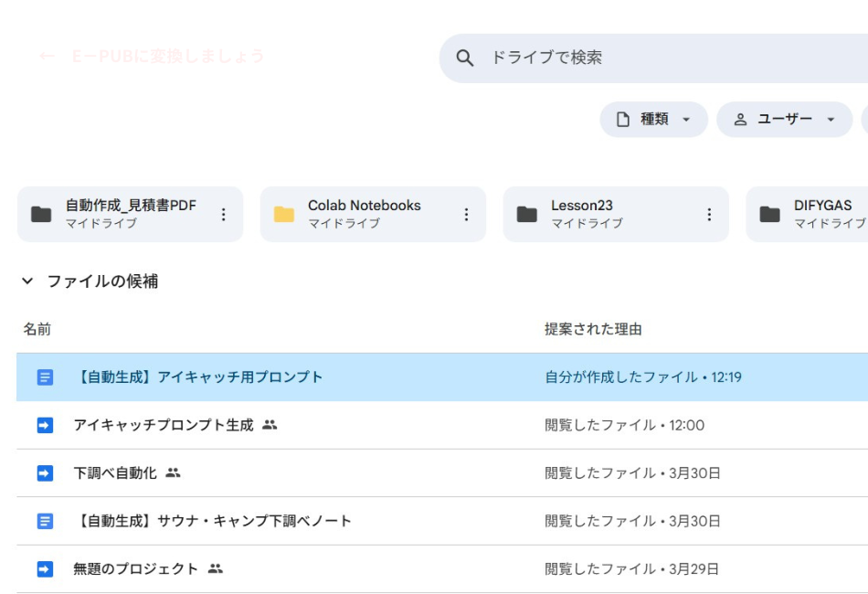
Task: Open the 種類 filter dropdown
Action: [654, 119]
